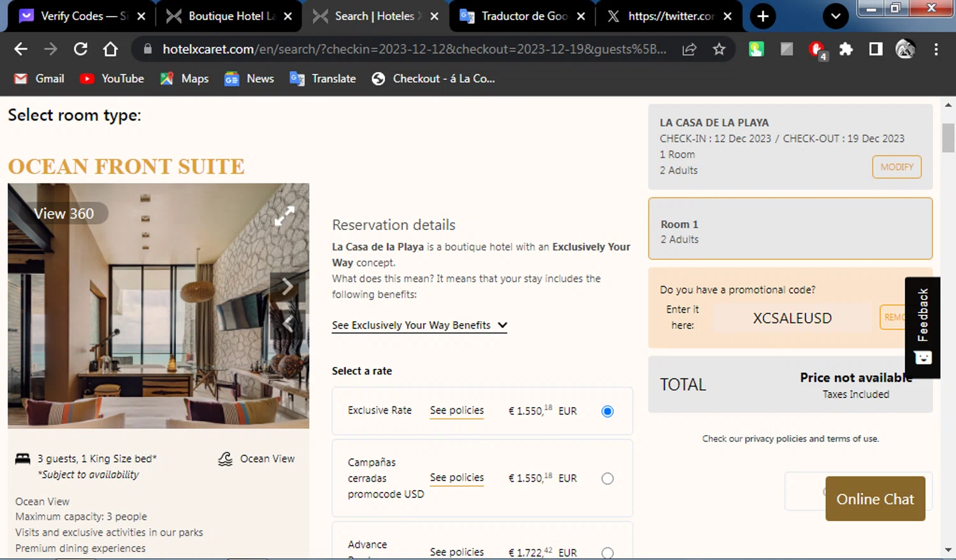
Task: Click the Ocean Front Suite room photo
Action: point(158,306)
